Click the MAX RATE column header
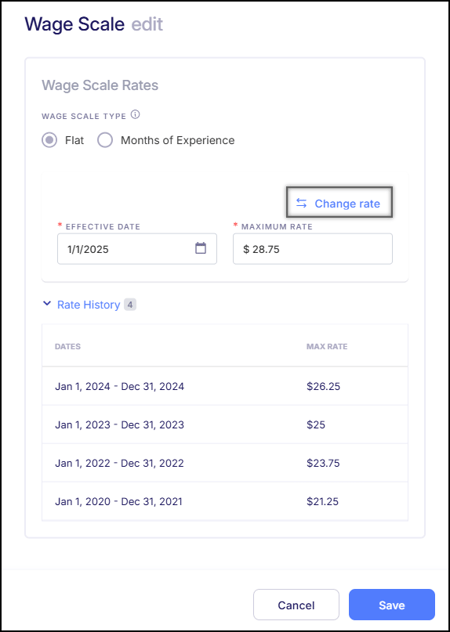The image size is (450, 632). point(327,346)
